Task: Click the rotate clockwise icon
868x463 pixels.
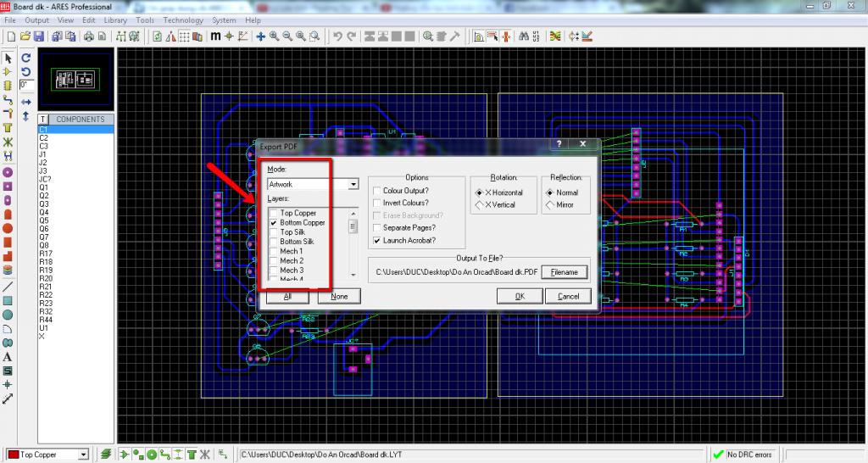Action: click(26, 59)
